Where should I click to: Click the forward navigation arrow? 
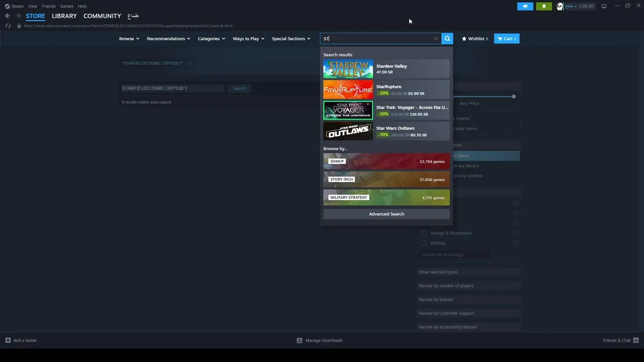(18, 16)
